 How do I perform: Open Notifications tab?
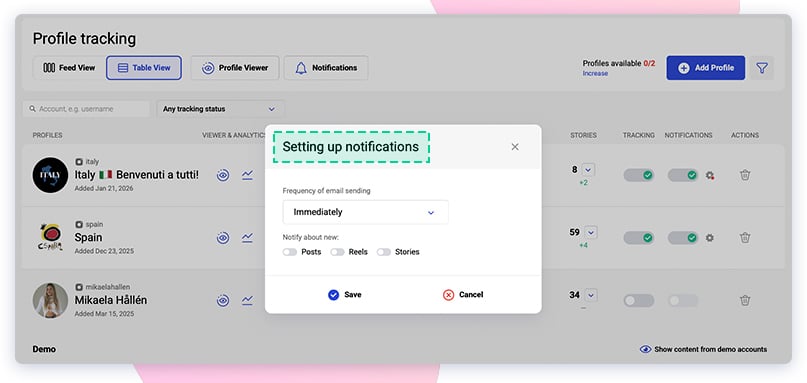(326, 68)
